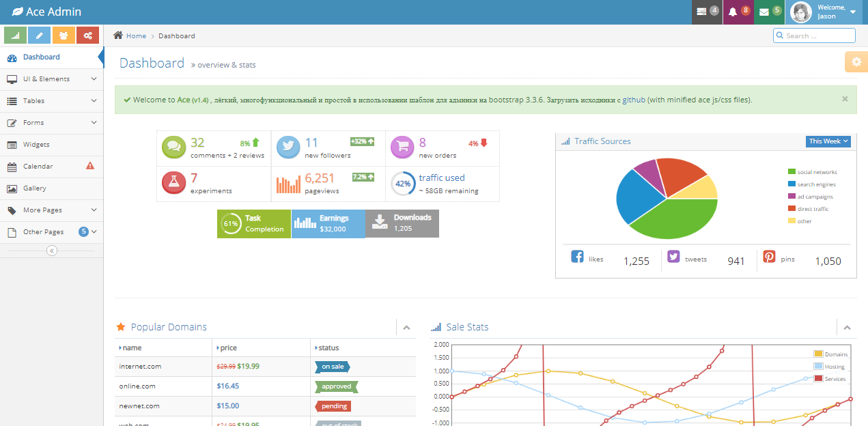This screenshot has width=868, height=426.
Task: Click the red direct traffic legend swatch
Action: pos(792,209)
